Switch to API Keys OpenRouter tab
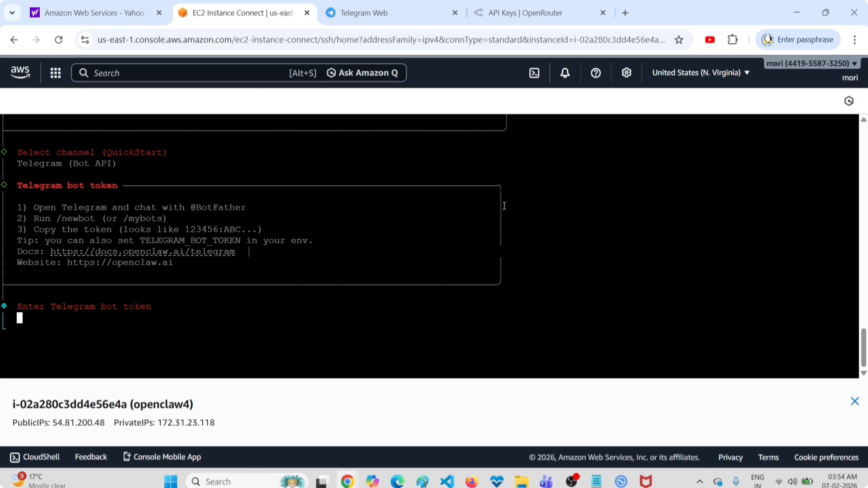The image size is (868, 488). pos(525,13)
